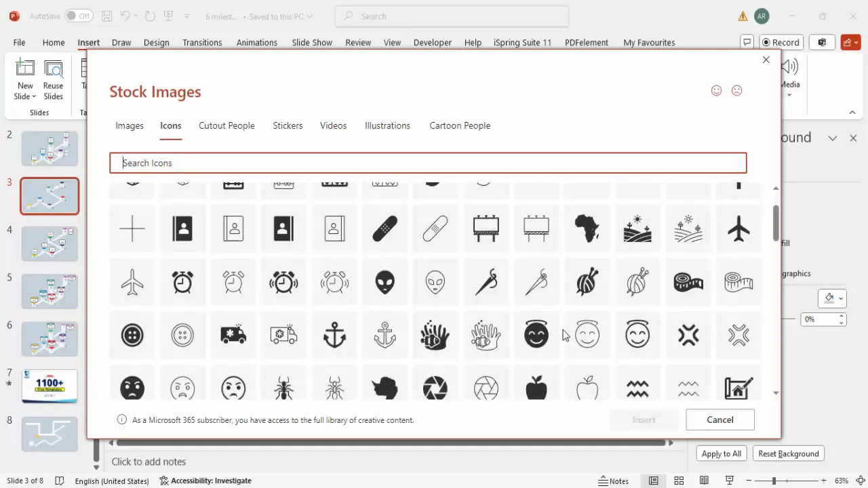The image size is (868, 488).
Task: Select the solid billboard icon
Action: click(486, 228)
